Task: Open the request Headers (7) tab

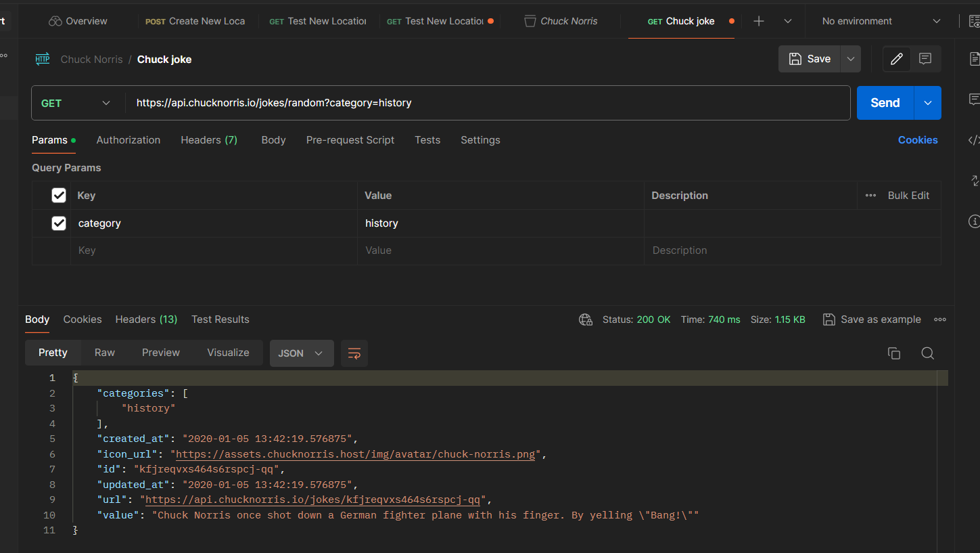Action: coord(209,140)
